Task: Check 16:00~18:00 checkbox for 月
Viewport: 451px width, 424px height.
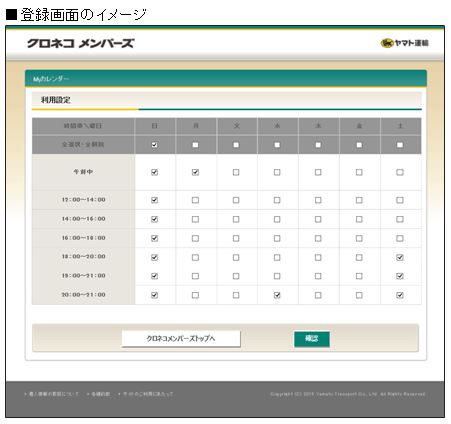Action: 195,238
